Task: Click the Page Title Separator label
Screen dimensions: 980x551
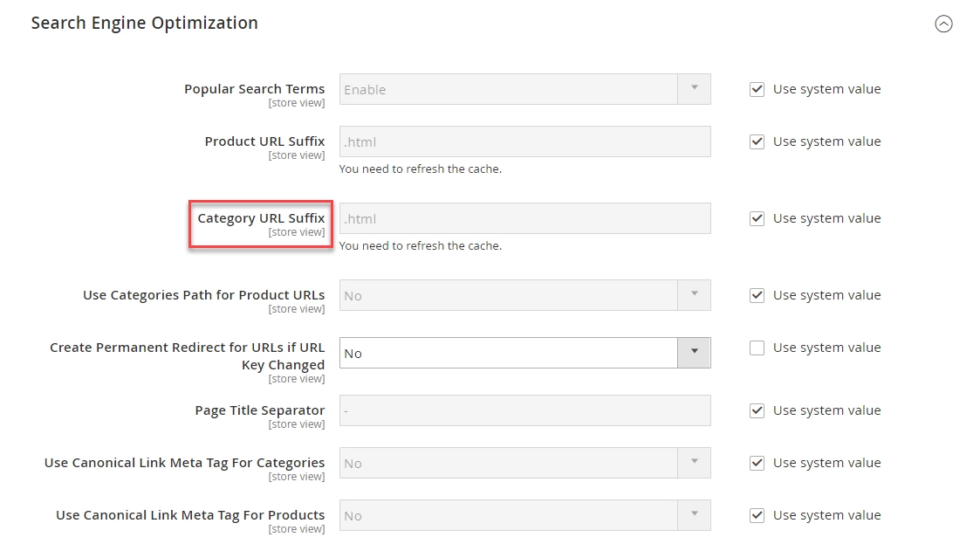Action: tap(260, 410)
